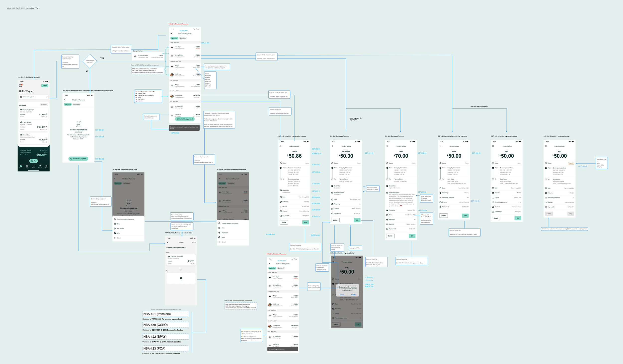Select the Cards icon in bottom navigation
Screen dimensions: 623x364
(27, 166)
